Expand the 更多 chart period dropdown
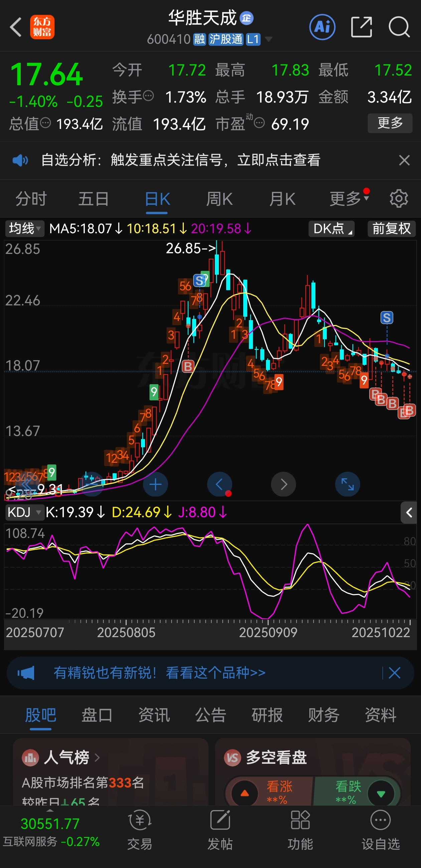421x868 pixels. pyautogui.click(x=349, y=199)
